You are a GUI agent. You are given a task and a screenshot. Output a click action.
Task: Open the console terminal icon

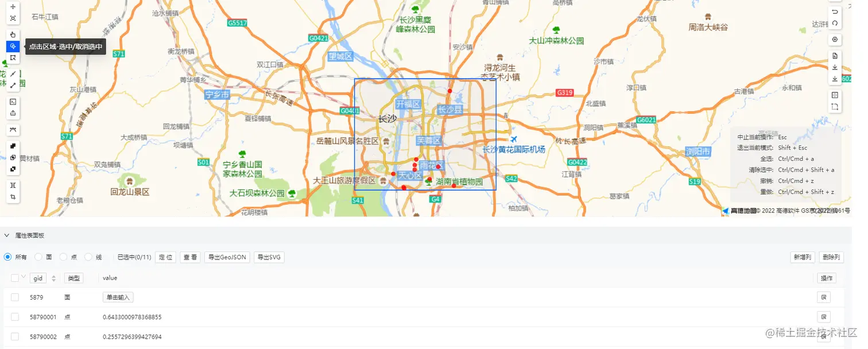coord(13,102)
